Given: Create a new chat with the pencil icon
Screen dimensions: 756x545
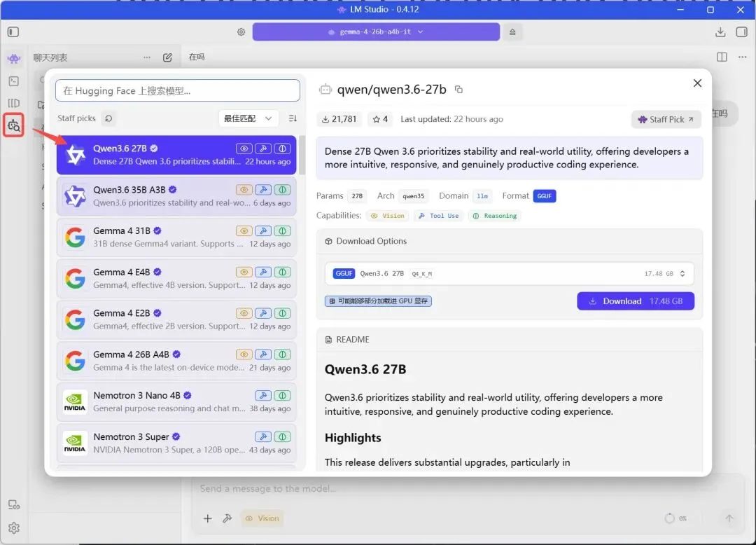Looking at the screenshot, I should click(167, 57).
